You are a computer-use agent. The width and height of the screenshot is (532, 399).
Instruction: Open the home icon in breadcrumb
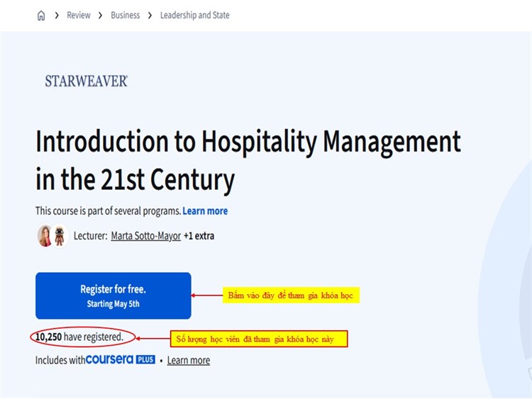point(41,16)
